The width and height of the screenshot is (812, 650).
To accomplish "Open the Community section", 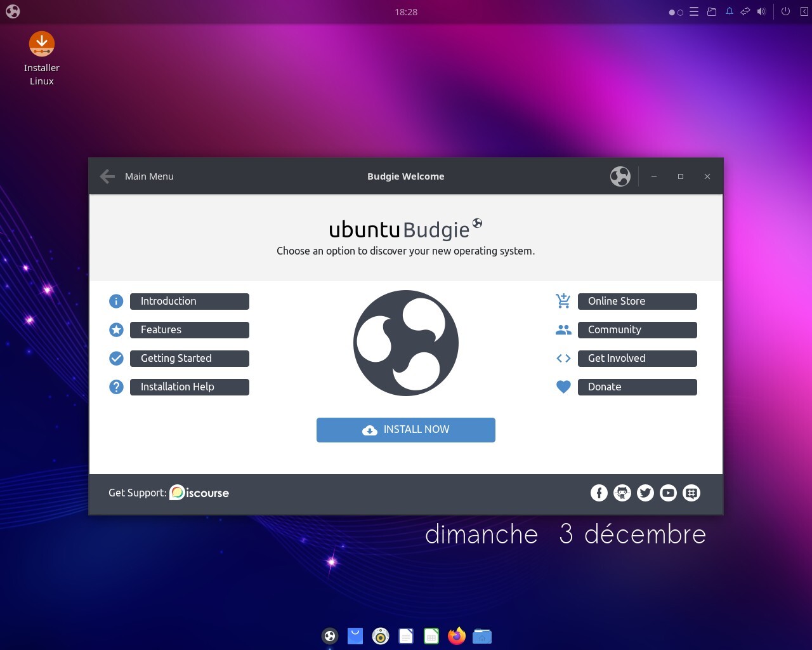I will coord(638,330).
